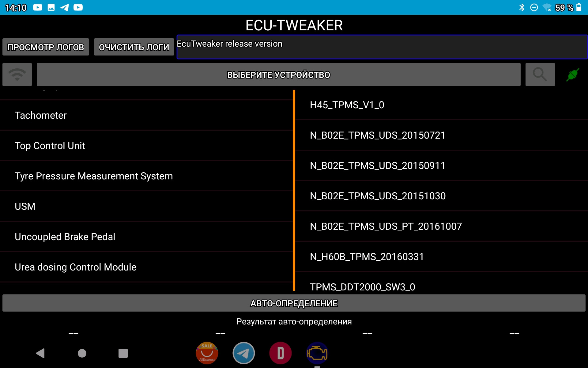588x368 pixels.
Task: Tap the Wi-Fi connection icon button
Action: tap(17, 75)
